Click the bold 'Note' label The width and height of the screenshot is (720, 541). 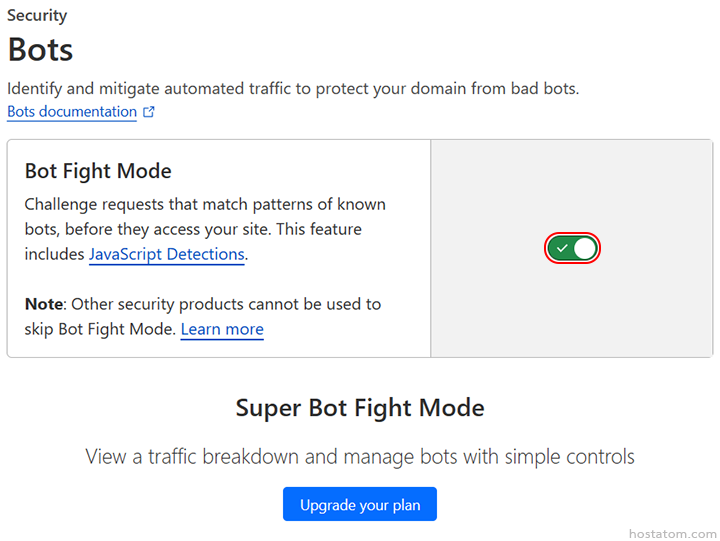[43, 304]
